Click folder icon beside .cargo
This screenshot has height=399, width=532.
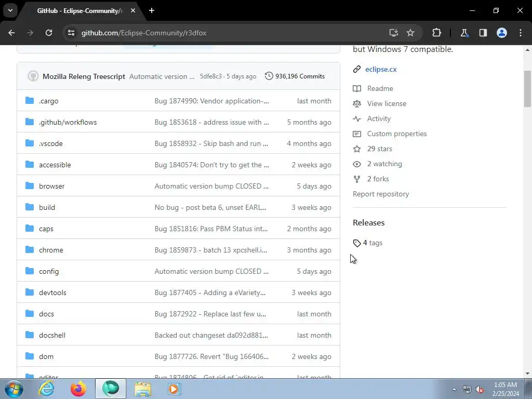[30, 100]
